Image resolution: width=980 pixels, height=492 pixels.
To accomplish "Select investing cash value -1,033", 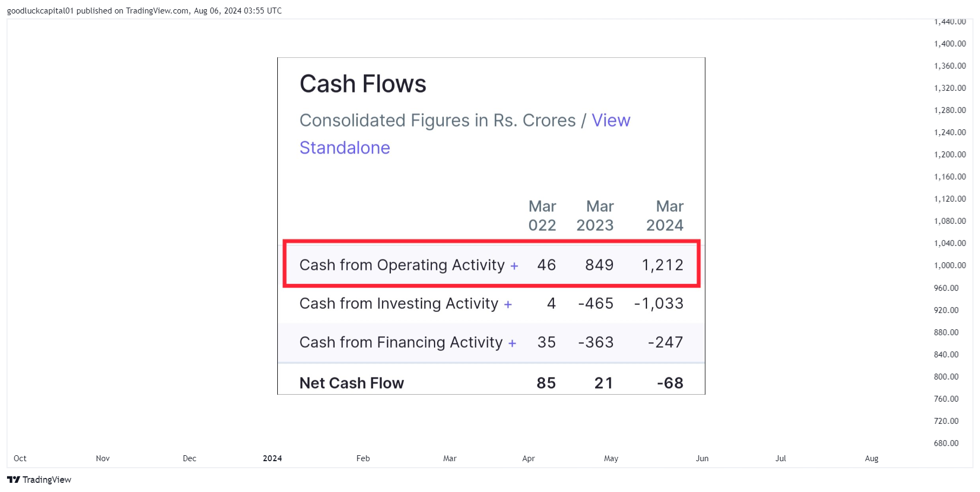I will (x=659, y=303).
